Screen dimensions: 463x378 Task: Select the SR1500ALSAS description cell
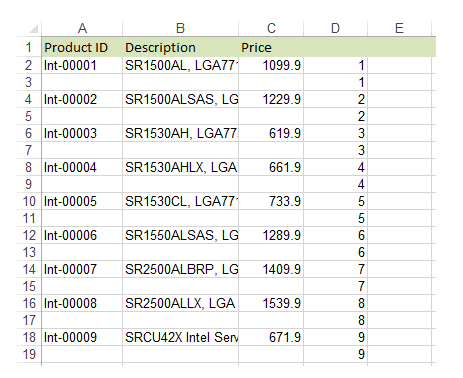(x=180, y=99)
